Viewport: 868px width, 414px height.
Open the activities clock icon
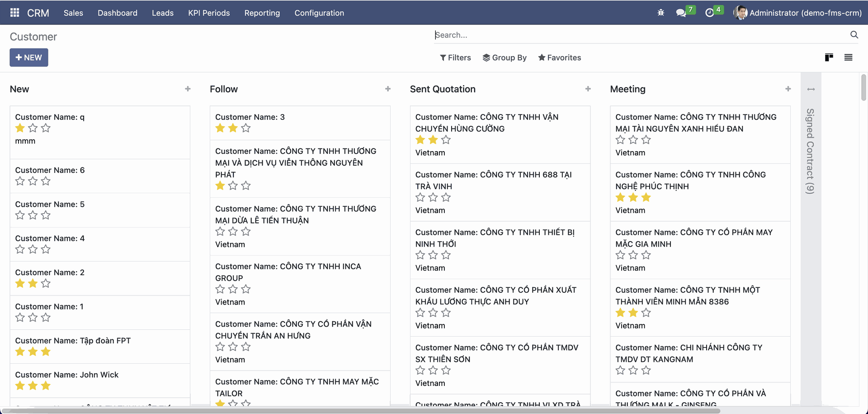tap(709, 13)
